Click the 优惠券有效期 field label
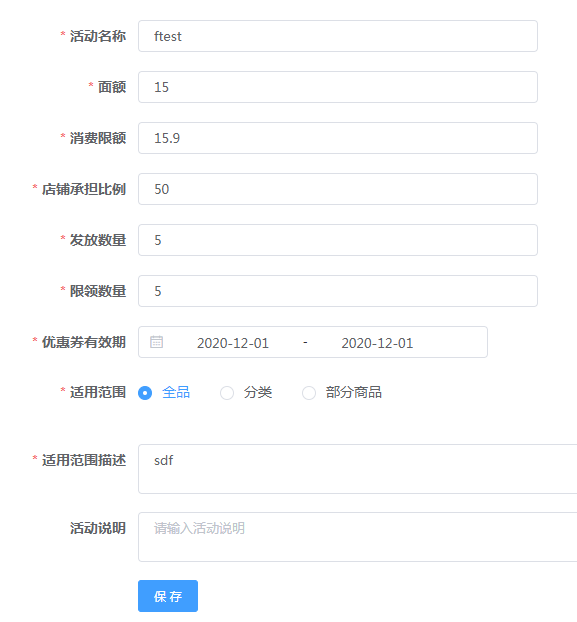The width and height of the screenshot is (577, 622). (84, 342)
